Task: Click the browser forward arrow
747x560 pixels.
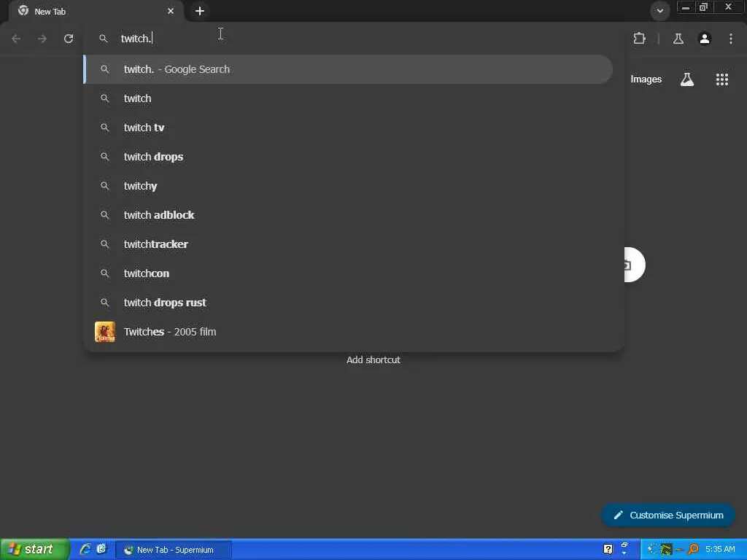Action: point(42,39)
